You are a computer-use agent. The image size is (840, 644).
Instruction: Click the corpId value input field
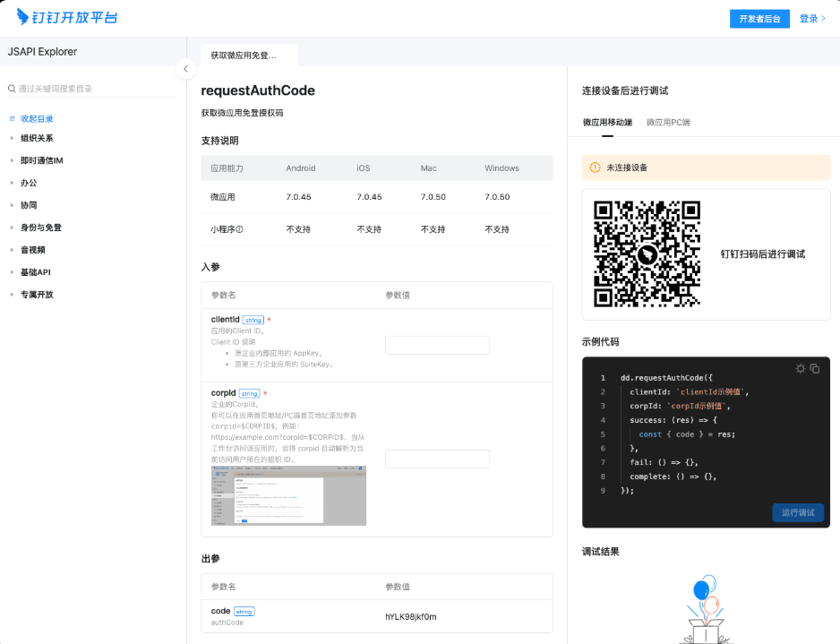point(437,459)
